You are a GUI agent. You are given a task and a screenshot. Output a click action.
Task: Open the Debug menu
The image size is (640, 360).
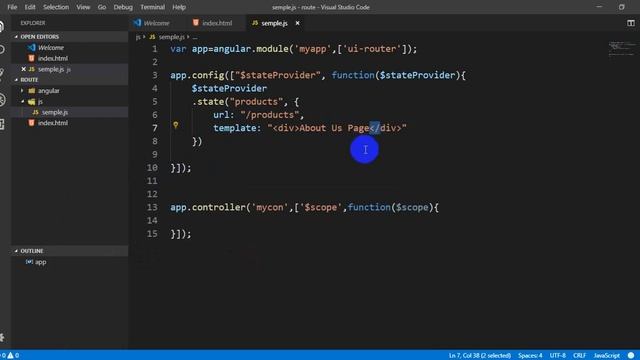point(123,7)
